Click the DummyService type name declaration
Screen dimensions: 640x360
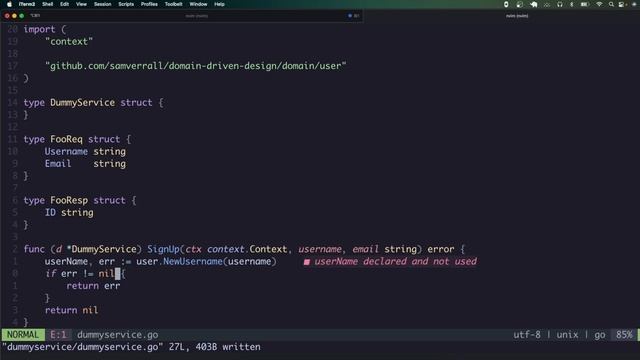[x=82, y=103]
